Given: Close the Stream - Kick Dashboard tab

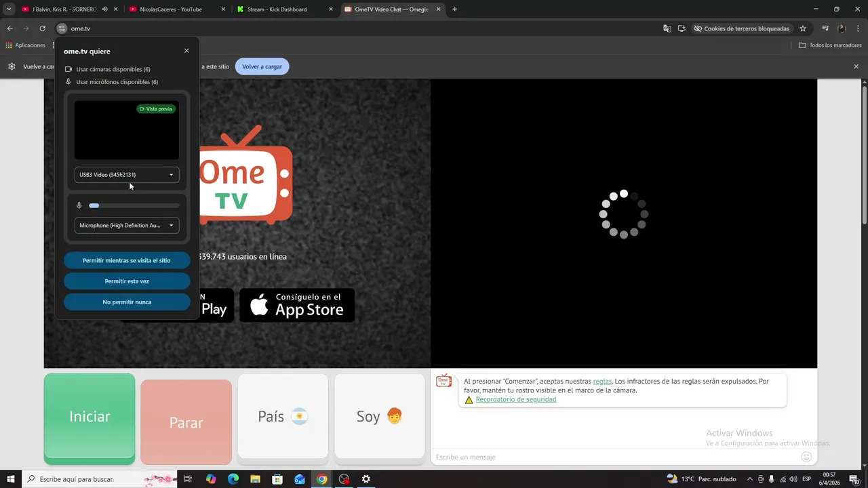Looking at the screenshot, I should click(x=331, y=9).
